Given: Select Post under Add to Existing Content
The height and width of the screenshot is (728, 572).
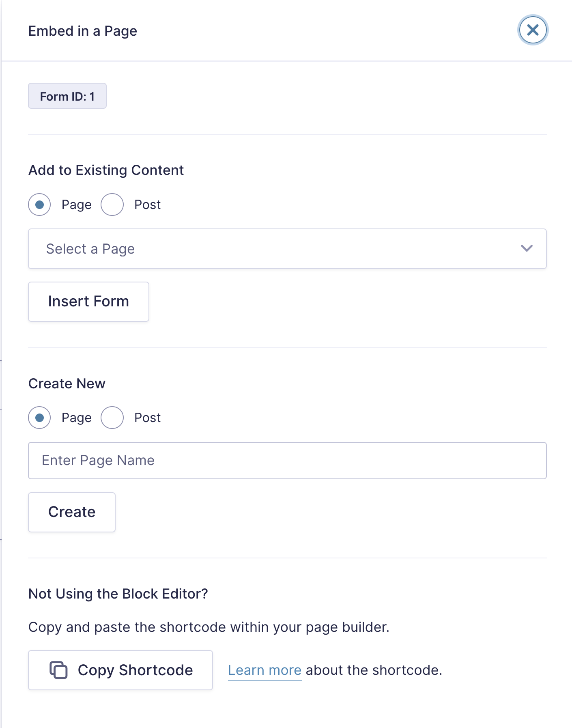Looking at the screenshot, I should pyautogui.click(x=112, y=204).
